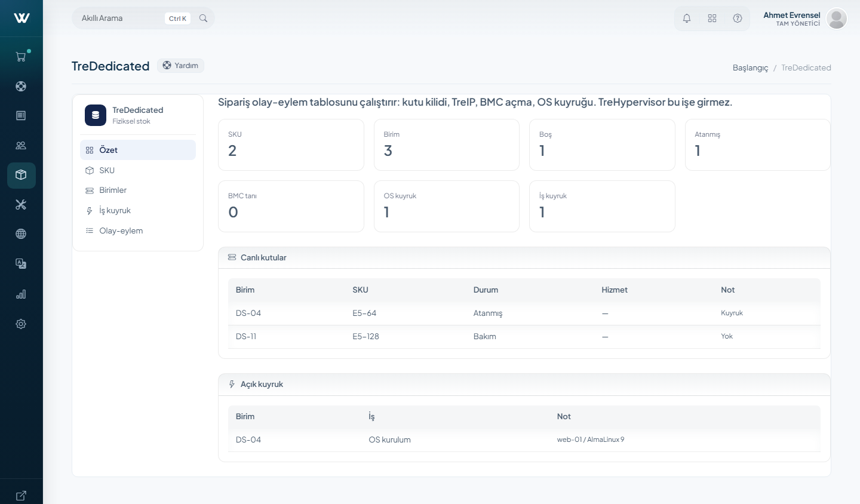Click the Boş stat card
The image size is (860, 504).
pos(602,145)
